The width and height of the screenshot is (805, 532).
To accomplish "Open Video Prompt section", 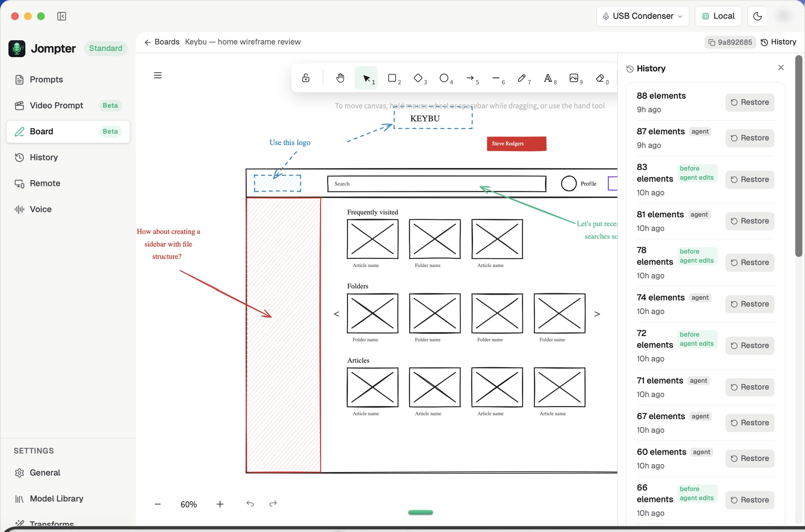I will (x=68, y=106).
